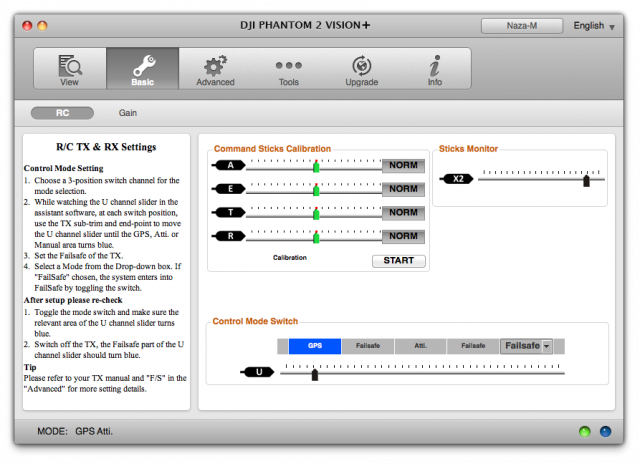Open the English language dropdown

tap(594, 26)
